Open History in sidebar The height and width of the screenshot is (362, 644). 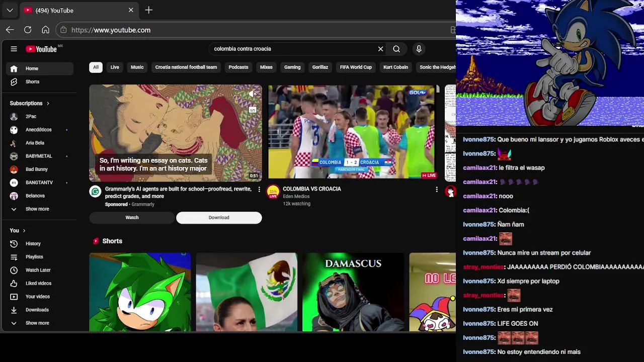[x=39, y=244]
